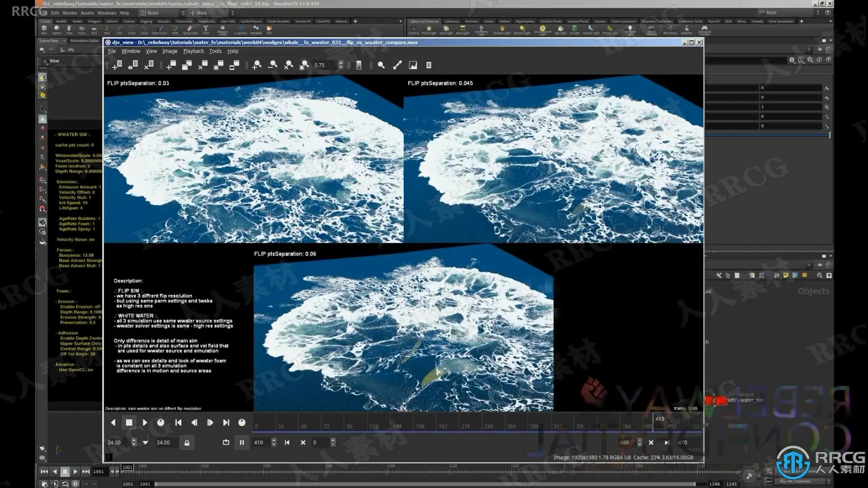868x488 pixels.
Task: Click the zoom in magnifier icon
Action: coord(257,65)
